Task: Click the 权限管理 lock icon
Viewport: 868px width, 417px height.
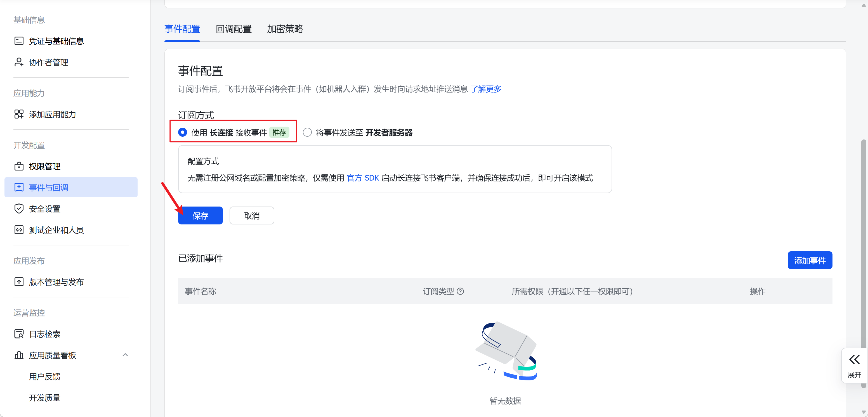Action: click(19, 166)
